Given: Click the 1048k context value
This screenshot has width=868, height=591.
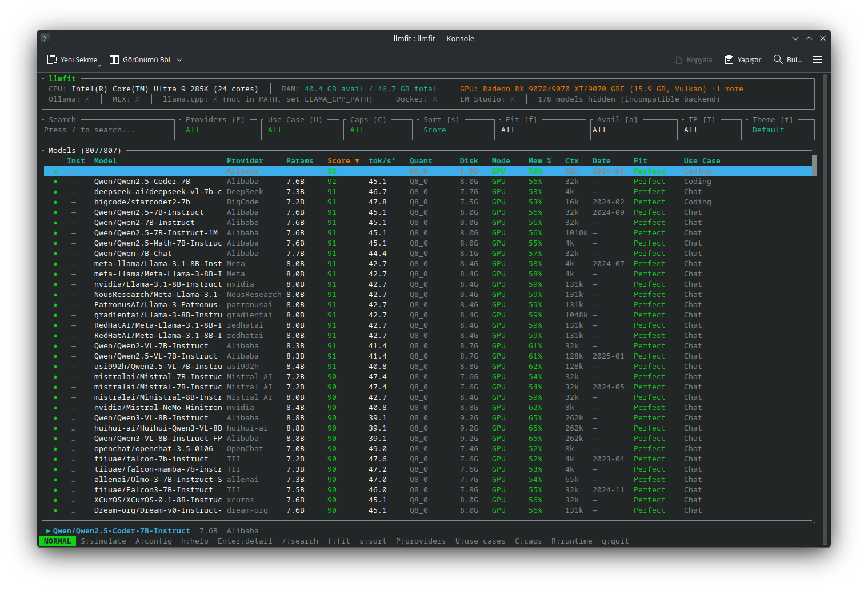Looking at the screenshot, I should point(576,315).
